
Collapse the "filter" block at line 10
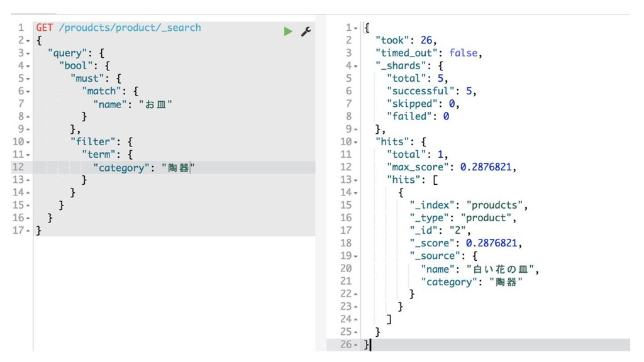28,143
